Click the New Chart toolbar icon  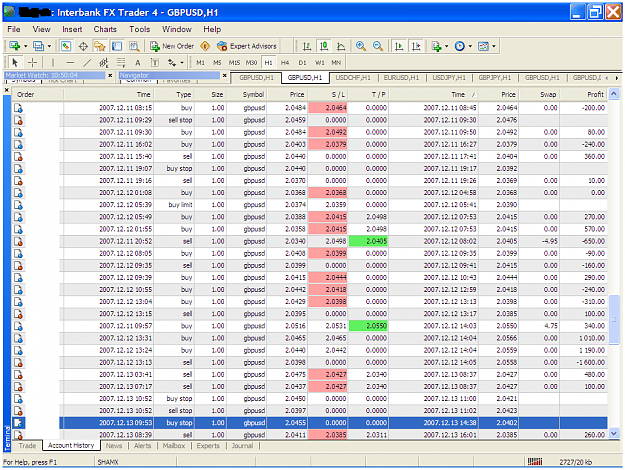click(15, 46)
